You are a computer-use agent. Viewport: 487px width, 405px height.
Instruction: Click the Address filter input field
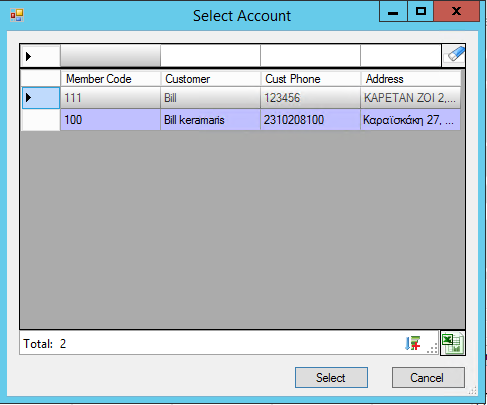coord(401,56)
